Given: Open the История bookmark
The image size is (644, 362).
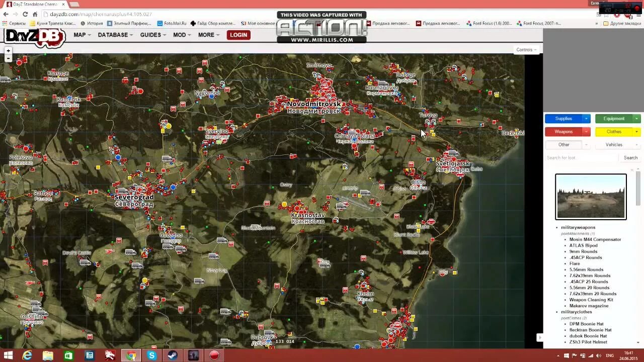Looking at the screenshot, I should click(92, 23).
